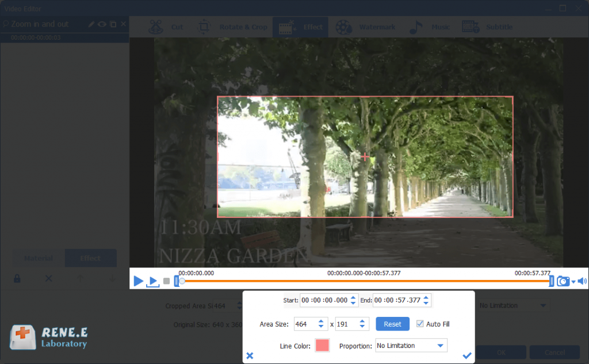Click the Reset button

pos(392,324)
